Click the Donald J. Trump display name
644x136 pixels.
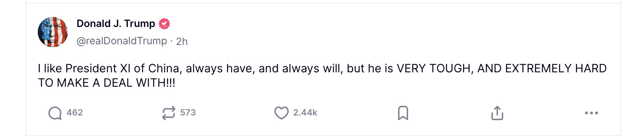[116, 24]
